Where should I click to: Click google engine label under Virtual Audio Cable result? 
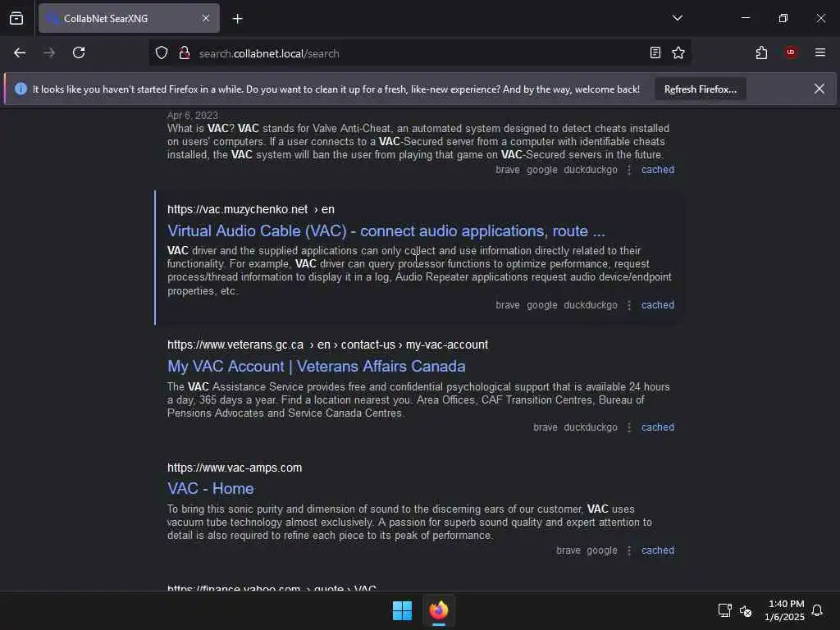point(541,305)
